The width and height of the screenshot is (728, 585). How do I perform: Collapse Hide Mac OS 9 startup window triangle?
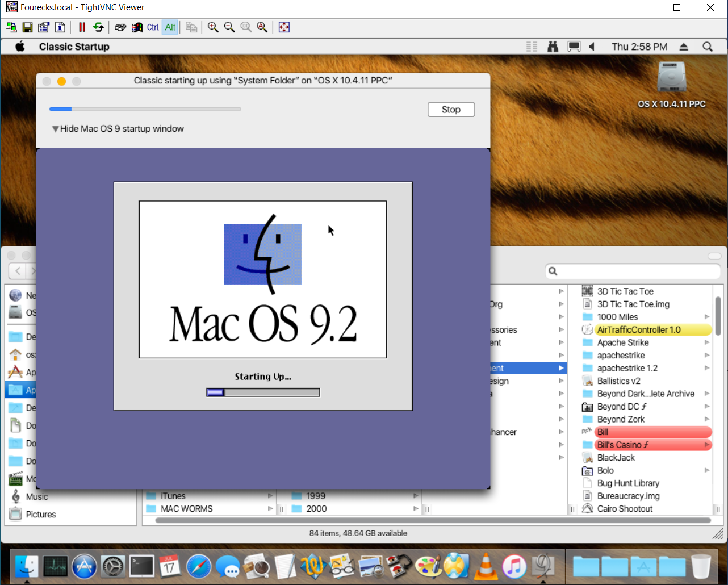55,129
